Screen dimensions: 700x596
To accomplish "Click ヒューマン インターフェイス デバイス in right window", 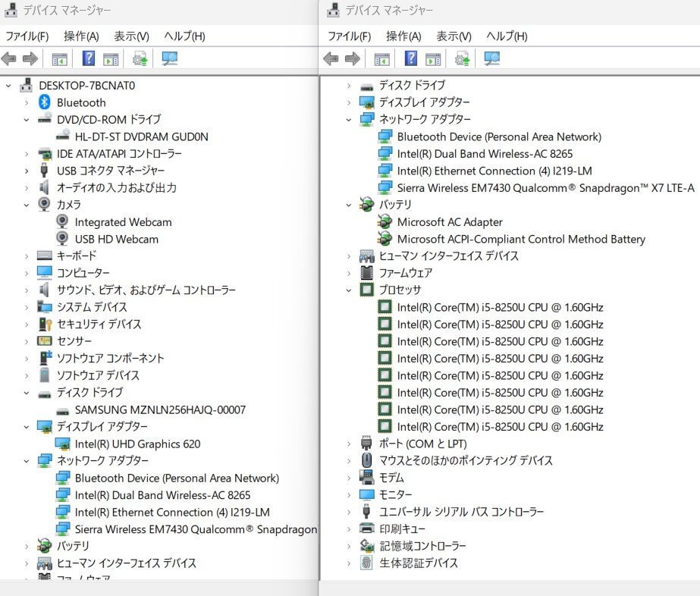I will 449,256.
